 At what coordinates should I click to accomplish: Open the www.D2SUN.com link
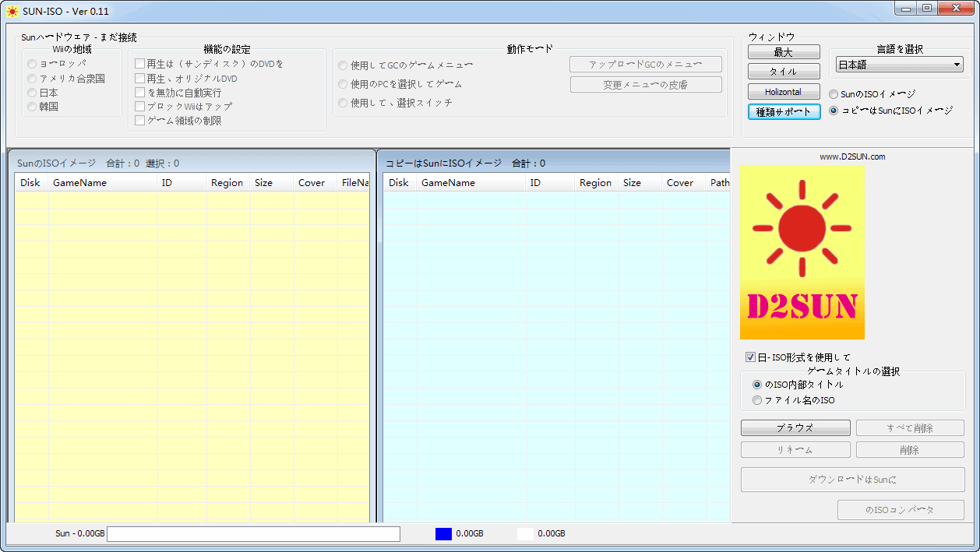852,156
